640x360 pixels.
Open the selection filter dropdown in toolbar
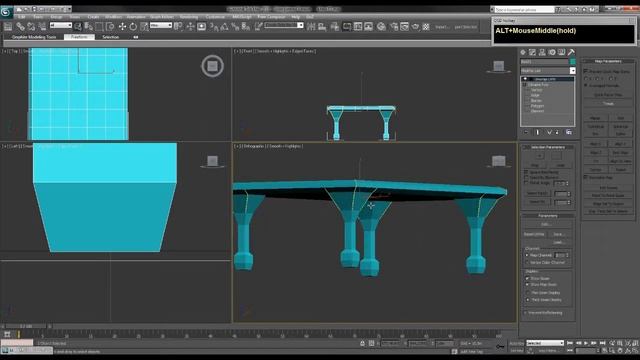(60, 25)
